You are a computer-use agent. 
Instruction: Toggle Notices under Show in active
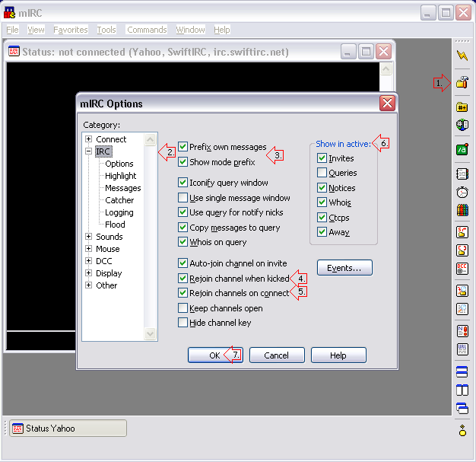322,188
